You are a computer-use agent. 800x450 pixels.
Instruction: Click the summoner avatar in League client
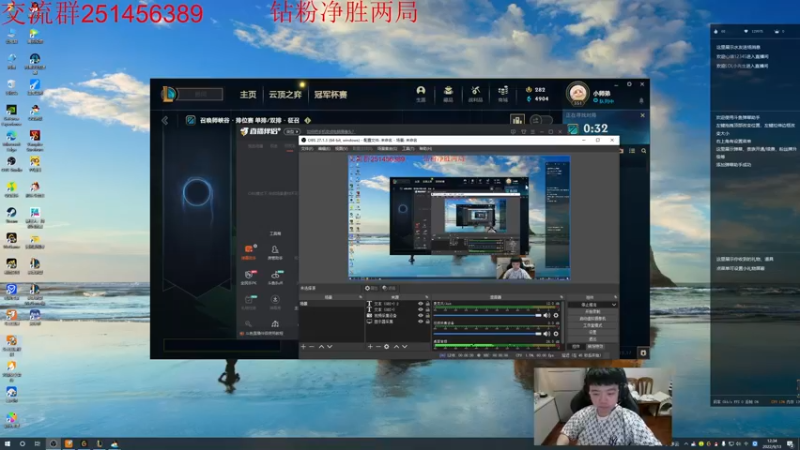coord(577,93)
